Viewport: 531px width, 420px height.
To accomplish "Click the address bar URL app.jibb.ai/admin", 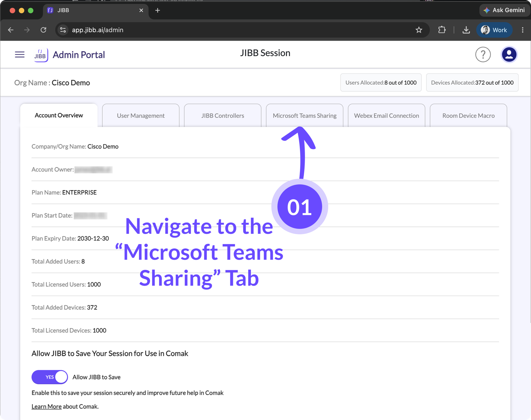I will click(x=98, y=30).
